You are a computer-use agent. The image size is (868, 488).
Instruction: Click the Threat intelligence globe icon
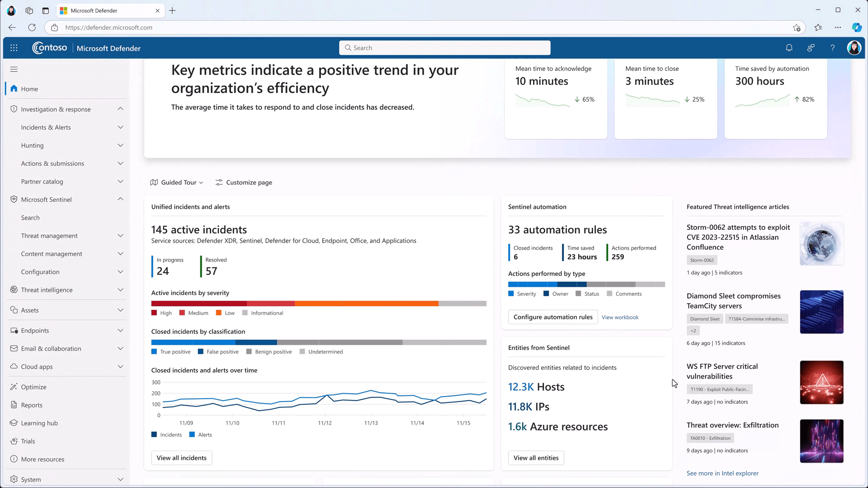[x=14, y=290]
